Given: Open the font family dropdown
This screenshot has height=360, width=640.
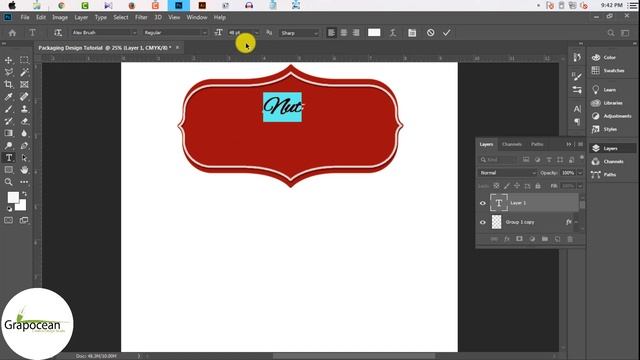Looking at the screenshot, I should tap(134, 33).
